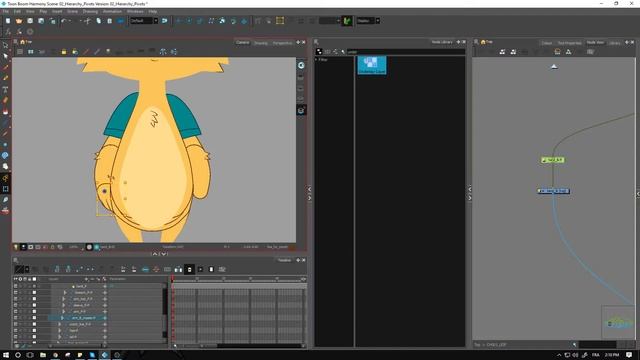
Task: Click the orange icon in Node View toolbar
Action: pos(558,52)
